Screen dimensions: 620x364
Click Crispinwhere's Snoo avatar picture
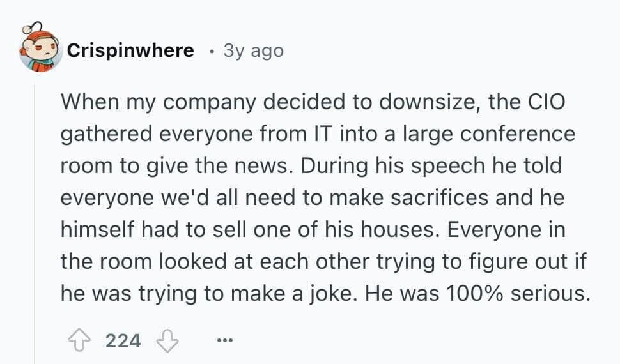point(40,50)
